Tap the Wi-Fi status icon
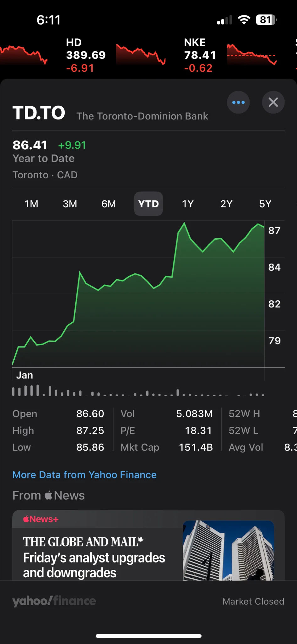This screenshot has height=644, width=297. click(x=244, y=20)
